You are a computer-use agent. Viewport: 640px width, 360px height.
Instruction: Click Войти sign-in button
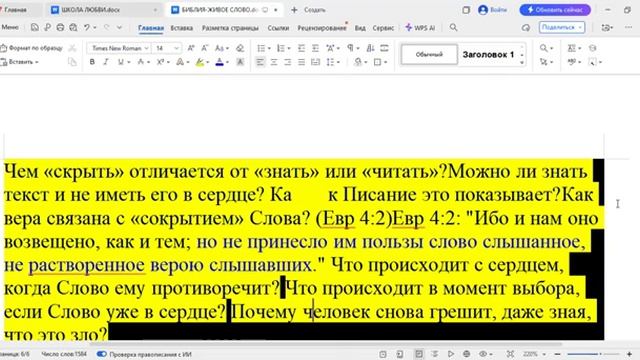click(x=493, y=10)
